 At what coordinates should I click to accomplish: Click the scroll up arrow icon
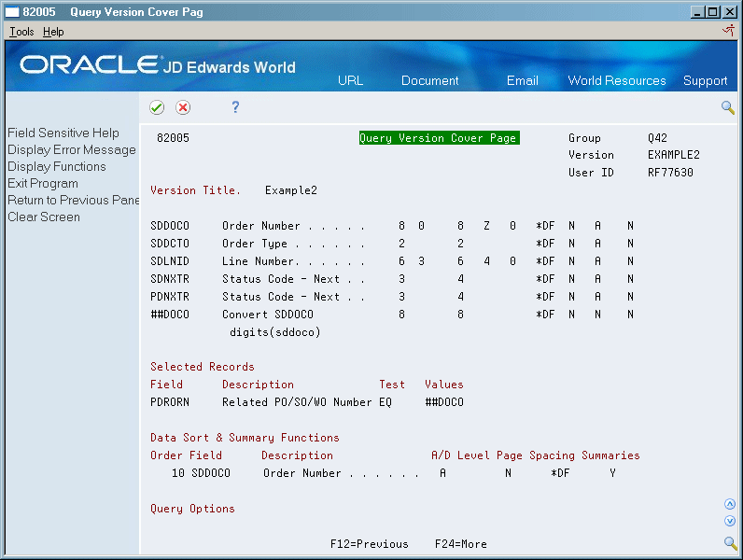(x=730, y=504)
